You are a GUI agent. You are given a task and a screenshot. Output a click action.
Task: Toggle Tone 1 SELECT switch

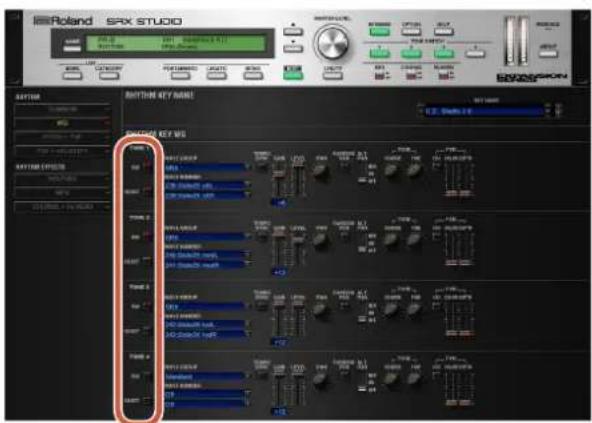coord(148,191)
